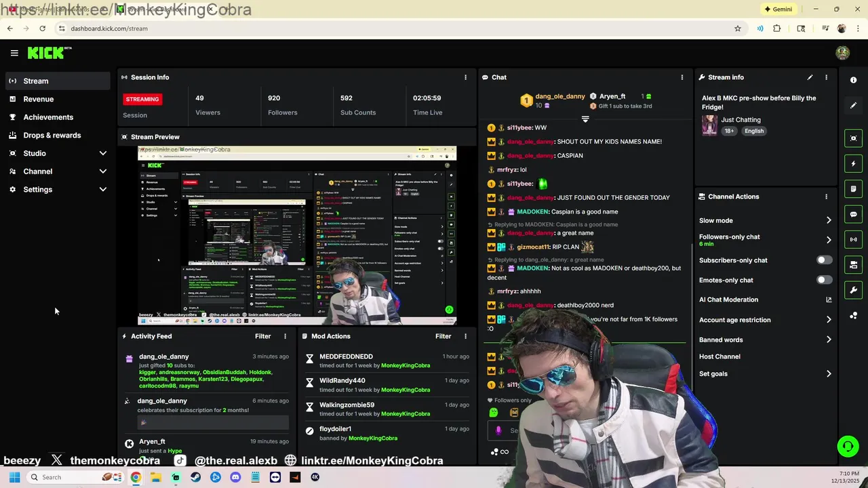The image size is (868, 488).
Task: Click the info icon in the right rail
Action: coord(853,80)
